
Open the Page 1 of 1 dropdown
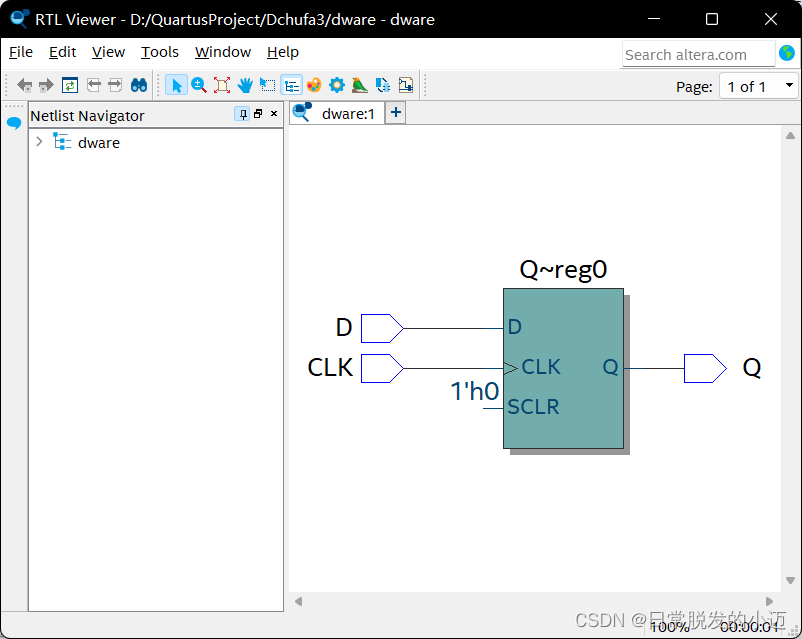point(760,86)
